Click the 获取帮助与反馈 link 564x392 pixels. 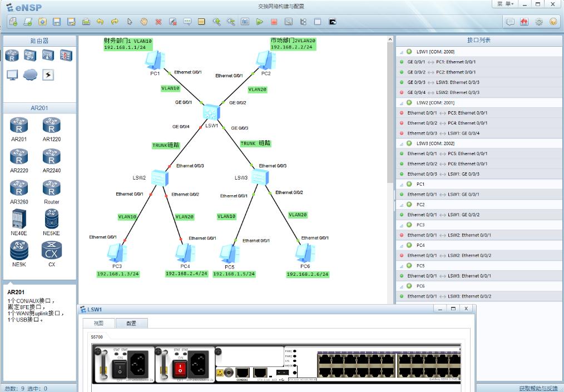pyautogui.click(x=538, y=388)
